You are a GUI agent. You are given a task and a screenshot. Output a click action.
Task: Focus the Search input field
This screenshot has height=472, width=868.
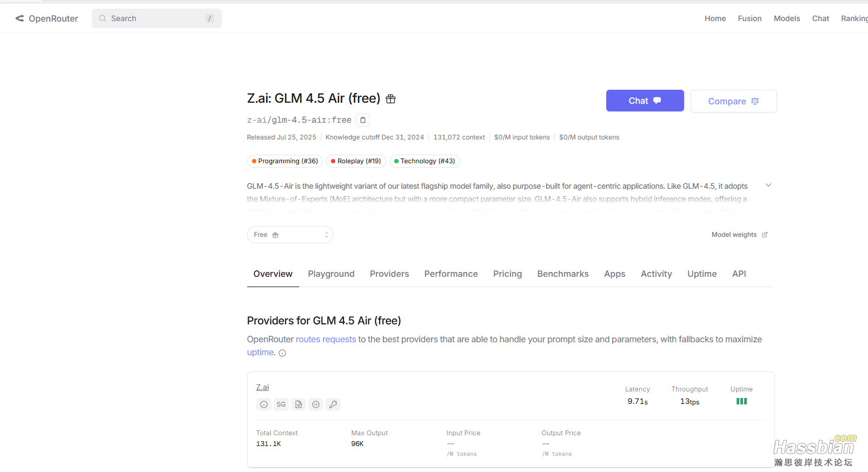click(x=157, y=18)
